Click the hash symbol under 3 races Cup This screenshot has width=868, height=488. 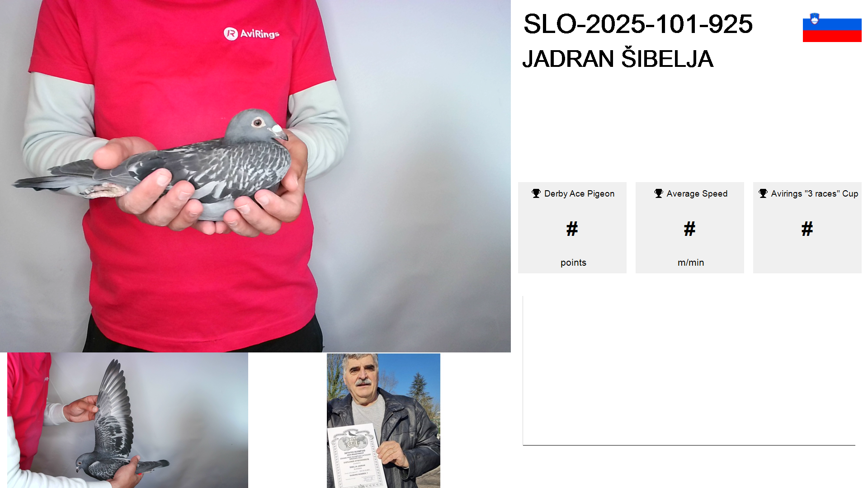(x=807, y=229)
